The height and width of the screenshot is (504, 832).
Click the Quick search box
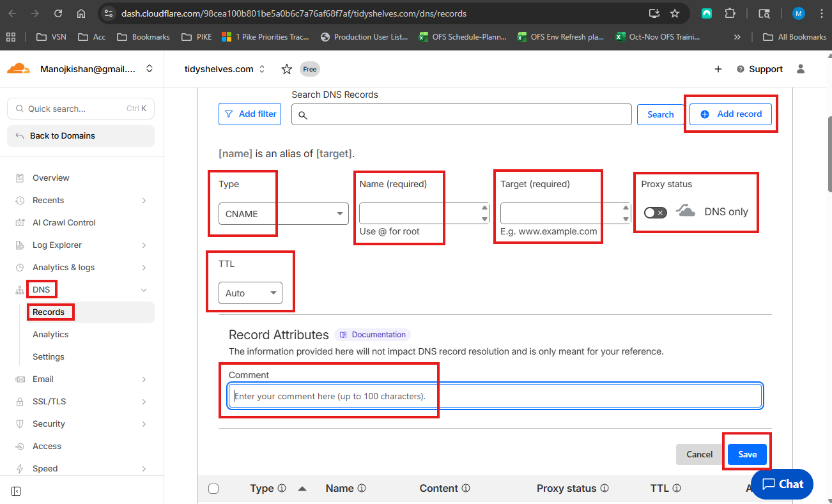(x=81, y=109)
